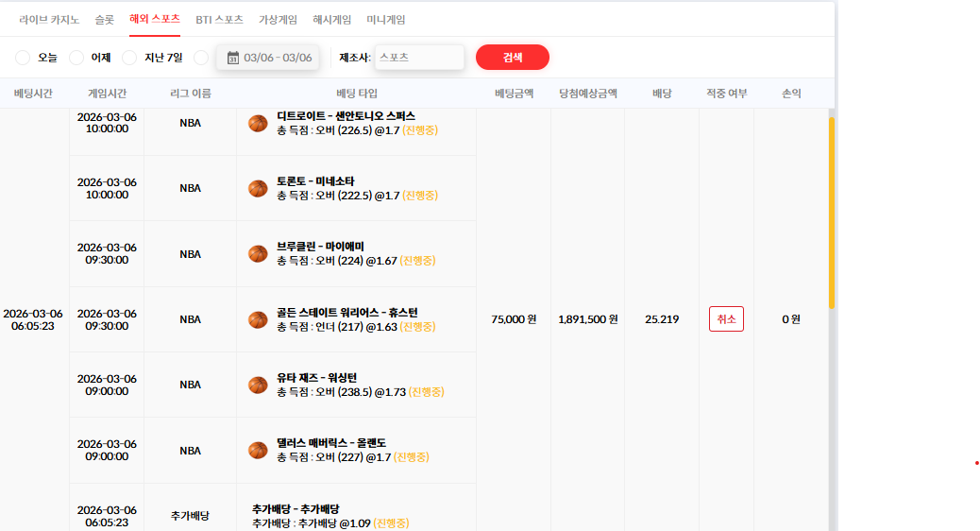Switch to the BTI 스포츠 tab
Screen dimensions: 980x531
point(219,20)
